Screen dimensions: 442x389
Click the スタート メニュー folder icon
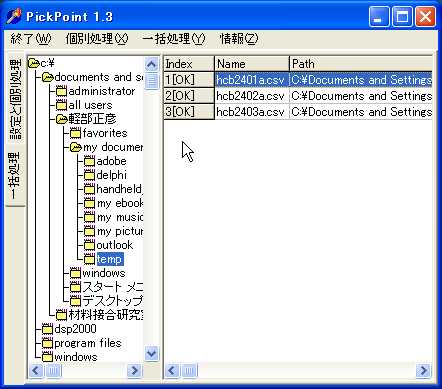click(x=75, y=287)
